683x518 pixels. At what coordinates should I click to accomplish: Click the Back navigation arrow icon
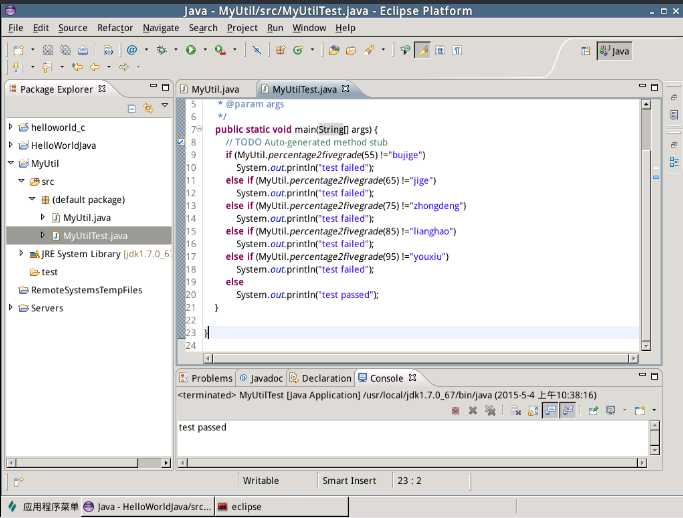(x=95, y=67)
